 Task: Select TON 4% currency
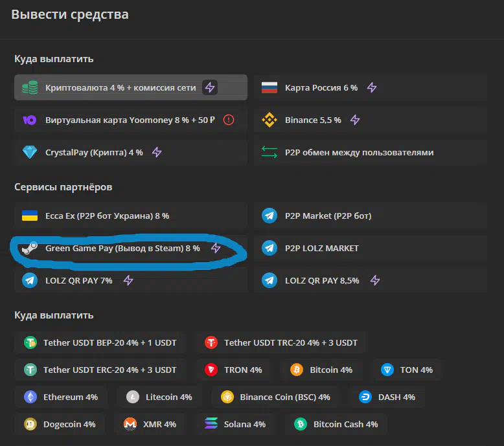click(x=406, y=370)
